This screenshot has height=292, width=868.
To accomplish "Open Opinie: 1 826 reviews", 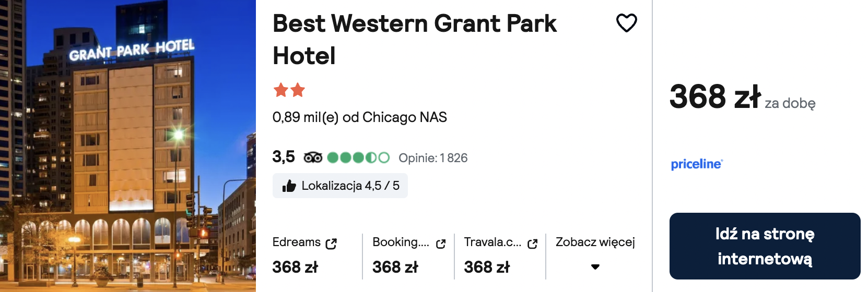I will [x=433, y=158].
